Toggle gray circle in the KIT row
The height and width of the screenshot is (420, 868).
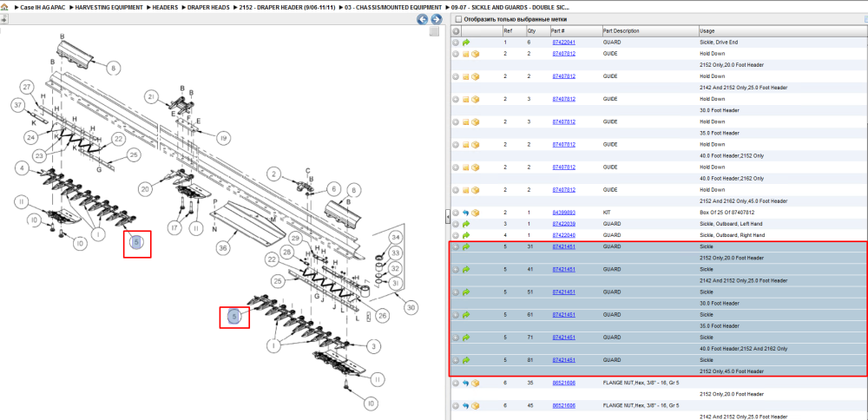click(x=456, y=213)
